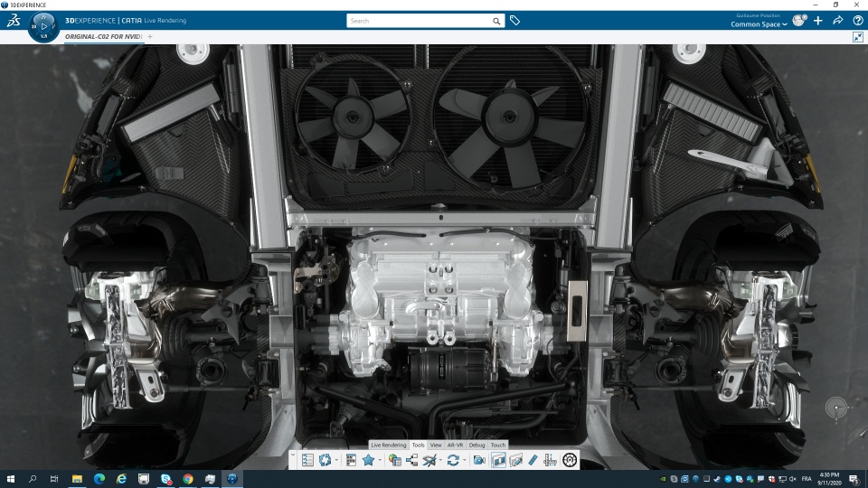This screenshot has width=868, height=488.
Task: Open dropdown arrow next to update icon
Action: (x=336, y=460)
